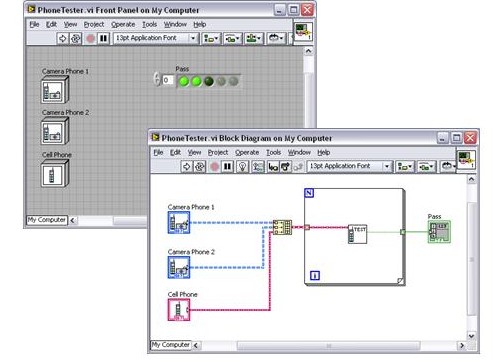Click Step Into debugging button
This screenshot has width=495, height=364.
(x=273, y=166)
